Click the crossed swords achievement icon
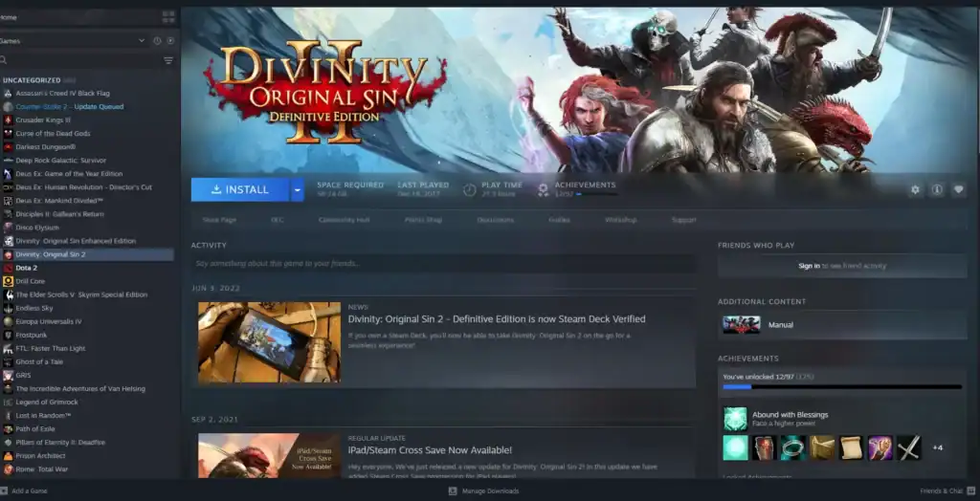 (x=908, y=447)
